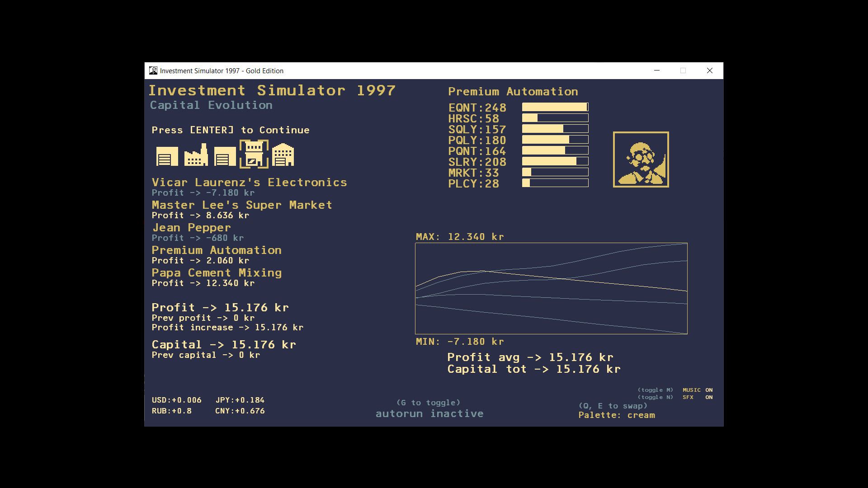Image resolution: width=868 pixels, height=488 pixels.
Task: Select the factory with smokestack icon
Action: pyautogui.click(x=195, y=155)
